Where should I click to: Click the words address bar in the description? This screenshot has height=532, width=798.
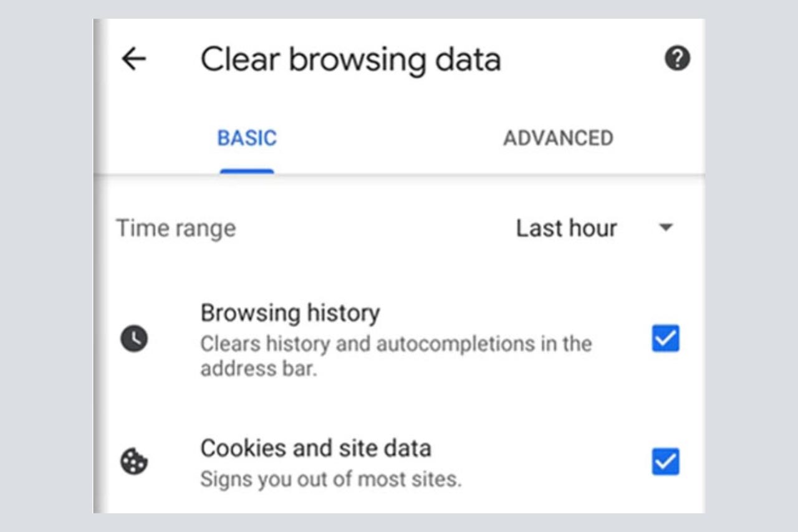259,368
